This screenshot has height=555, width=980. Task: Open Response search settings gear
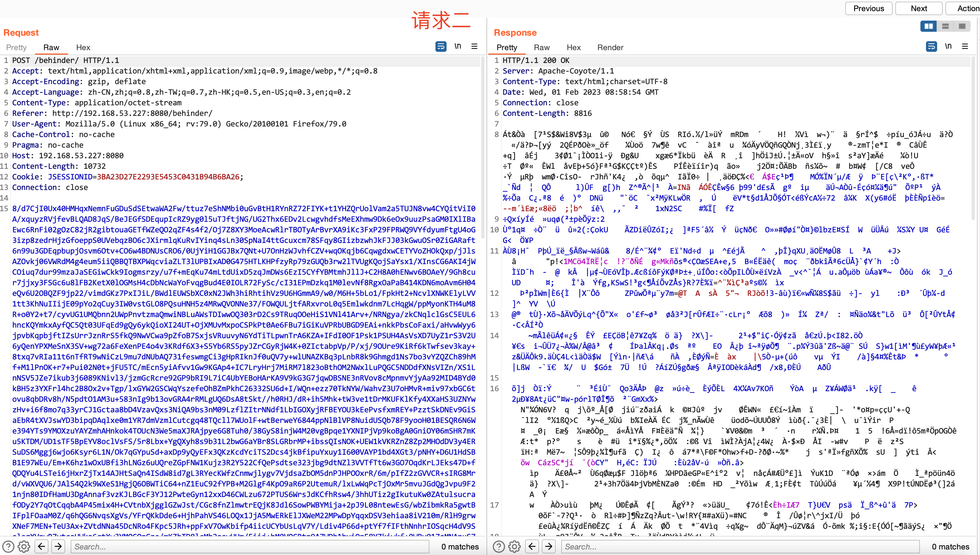point(514,547)
